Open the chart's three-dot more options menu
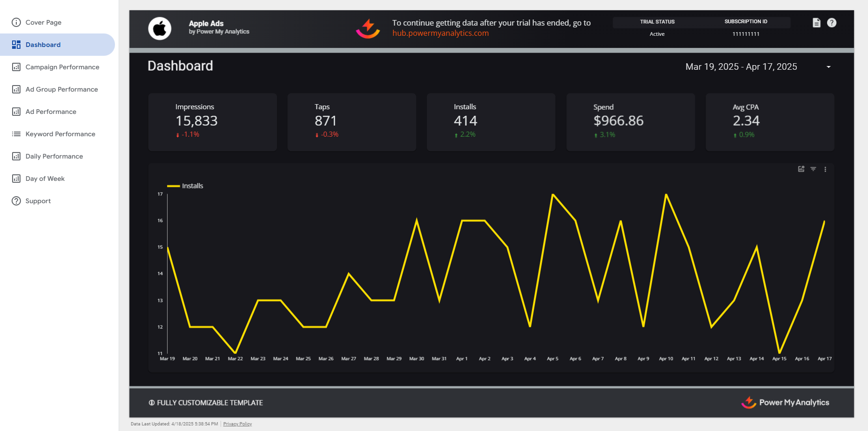Image resolution: width=868 pixels, height=431 pixels. pos(825,169)
